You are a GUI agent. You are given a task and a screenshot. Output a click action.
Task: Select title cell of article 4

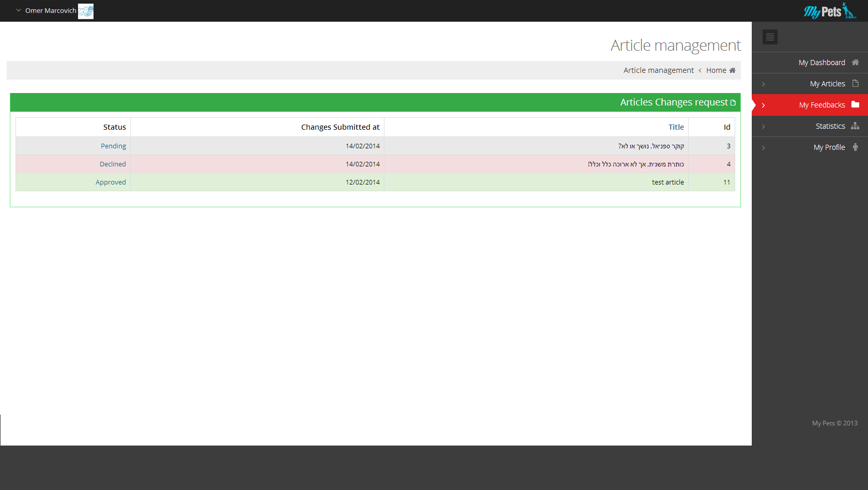536,164
